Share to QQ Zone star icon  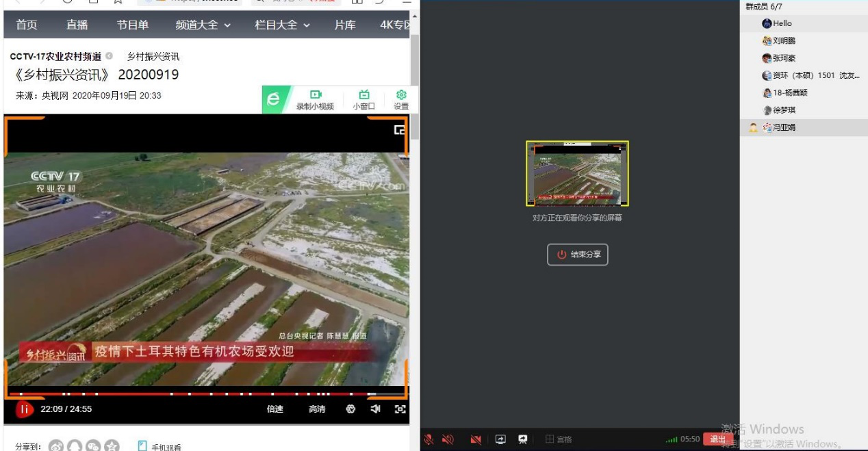pyautogui.click(x=110, y=446)
